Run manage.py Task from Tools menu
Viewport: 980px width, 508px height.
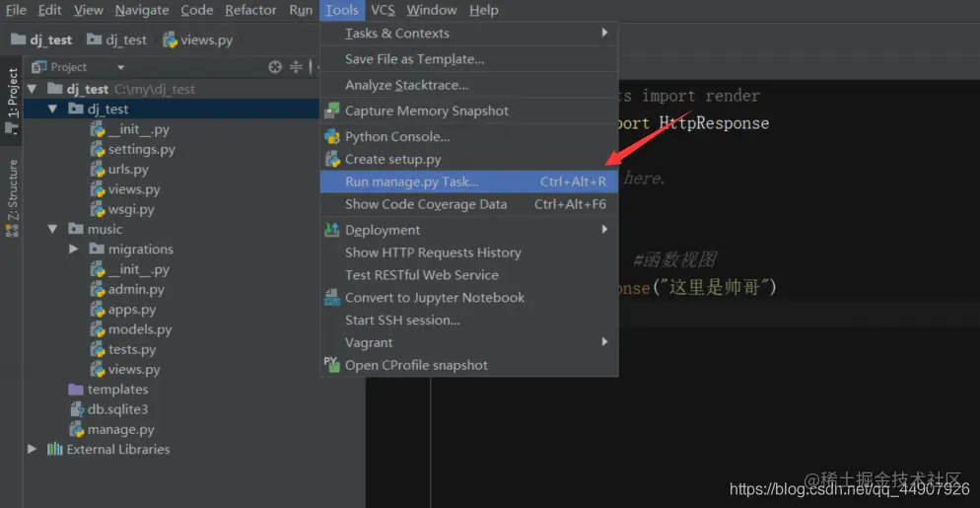(468, 181)
